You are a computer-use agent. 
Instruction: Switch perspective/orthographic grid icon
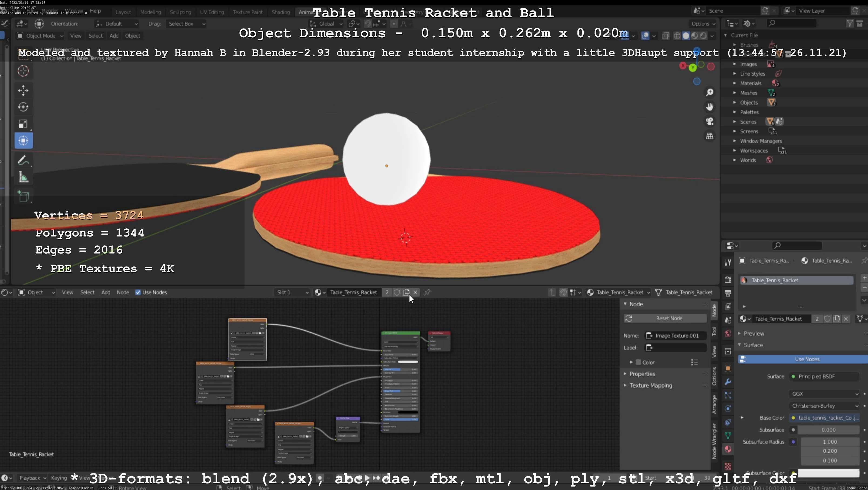coord(710,136)
